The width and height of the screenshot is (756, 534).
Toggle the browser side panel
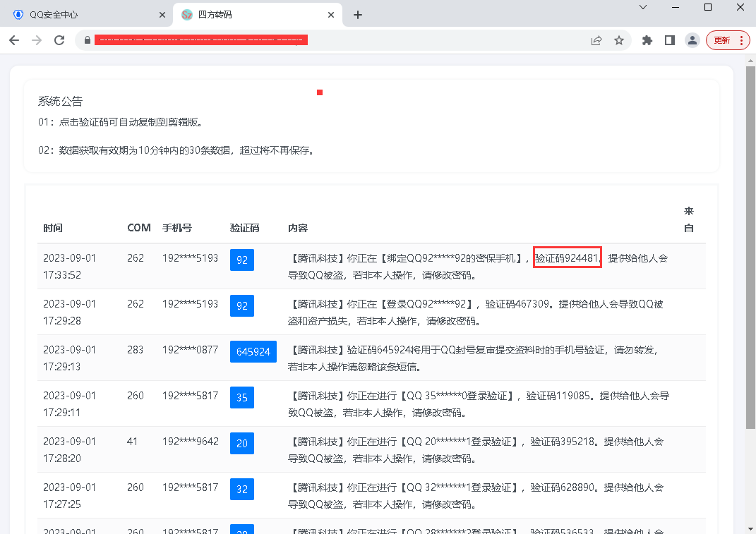[x=669, y=40]
